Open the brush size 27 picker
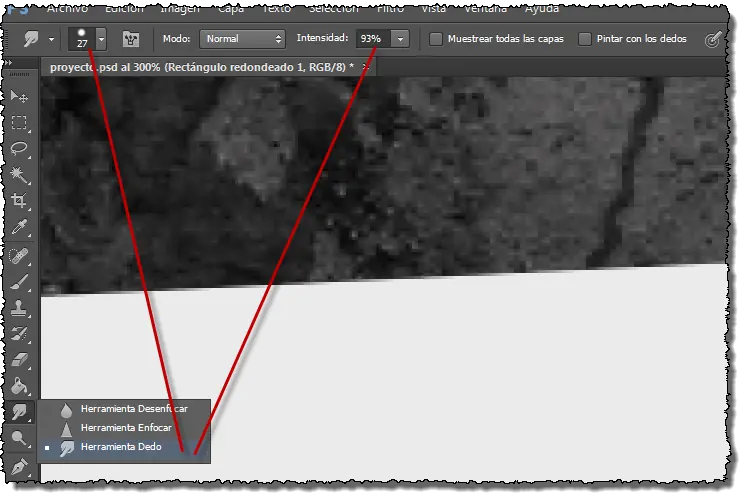The height and width of the screenshot is (503, 747). coord(87,39)
